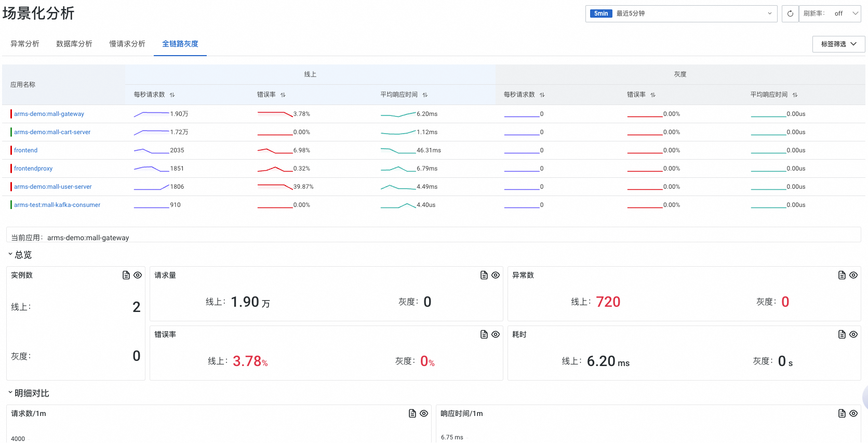Sort 灰度 平均响应时间 column

(795, 95)
